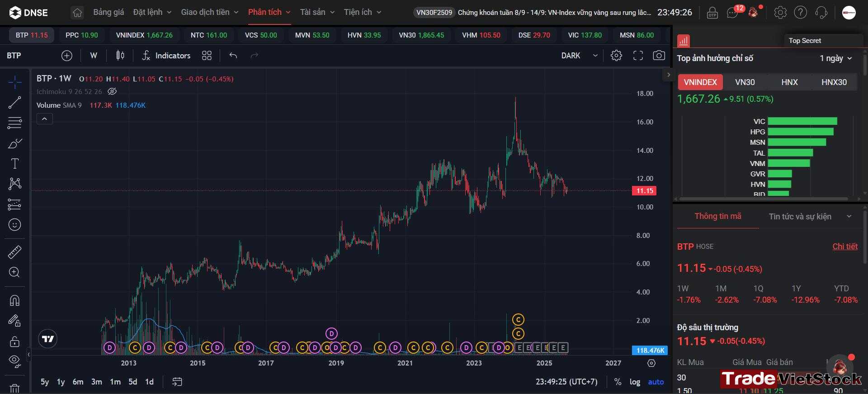Image resolution: width=868 pixels, height=394 pixels.
Task: Open the user account avatar
Action: click(x=849, y=13)
